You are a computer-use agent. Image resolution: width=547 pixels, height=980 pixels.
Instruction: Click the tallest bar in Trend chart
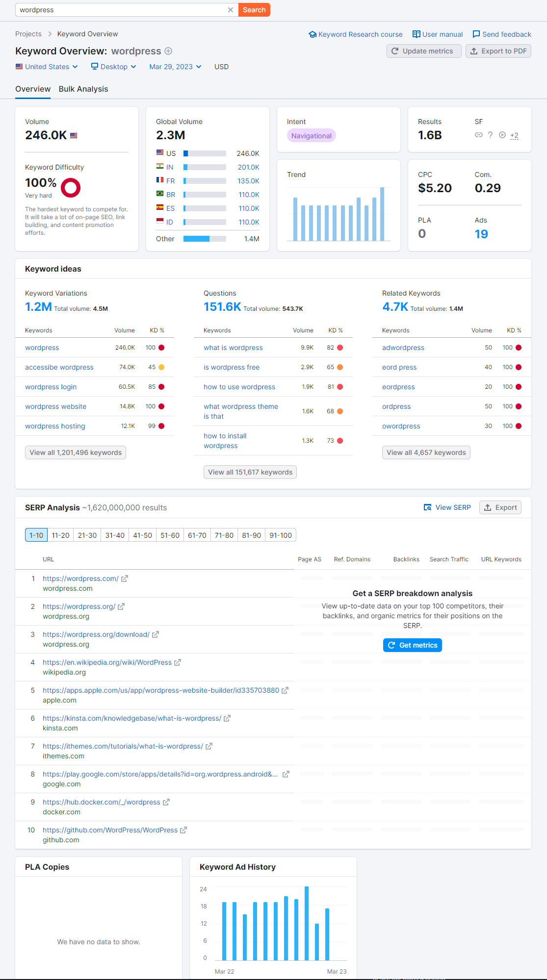382,214
